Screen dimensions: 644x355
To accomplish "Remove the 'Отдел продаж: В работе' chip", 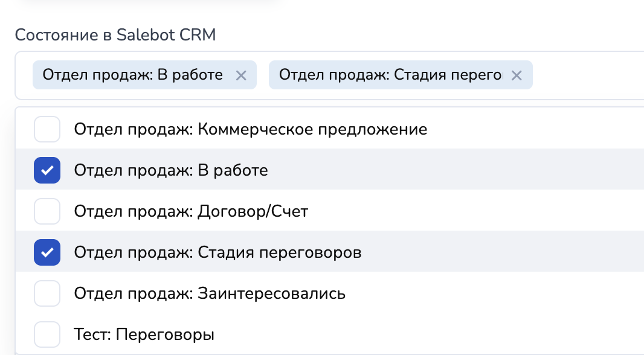I will coord(240,75).
